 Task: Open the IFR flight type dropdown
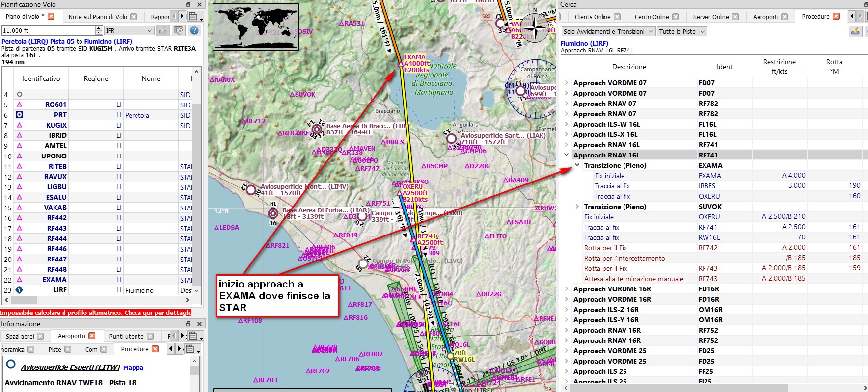(x=130, y=30)
